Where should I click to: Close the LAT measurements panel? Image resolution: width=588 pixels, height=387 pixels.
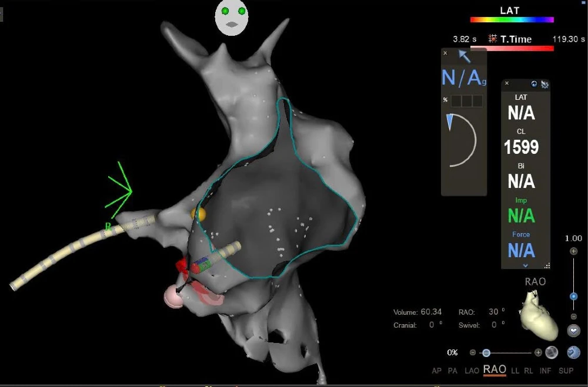click(507, 83)
